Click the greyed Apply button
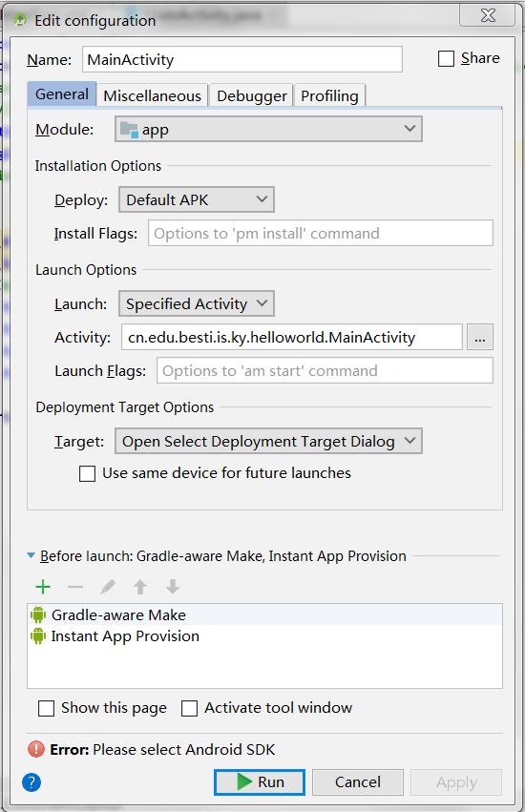The width and height of the screenshot is (525, 812). point(456,782)
